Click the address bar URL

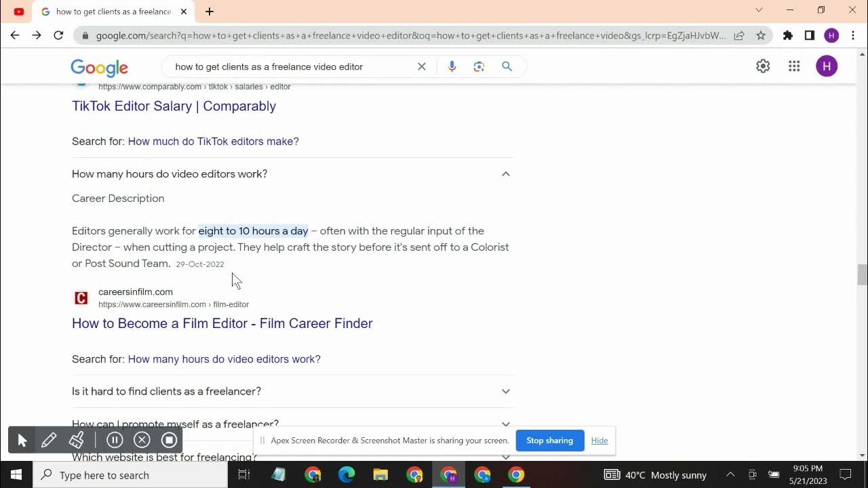tap(410, 35)
